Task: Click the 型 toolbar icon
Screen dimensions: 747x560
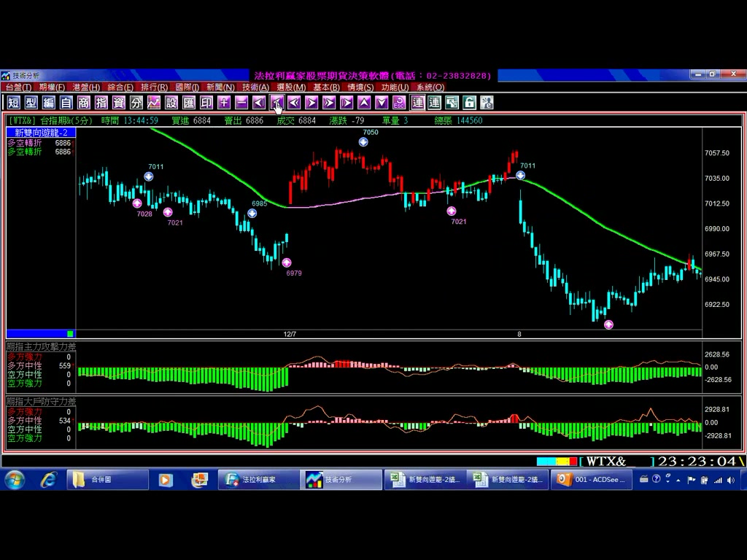Action: pos(31,103)
